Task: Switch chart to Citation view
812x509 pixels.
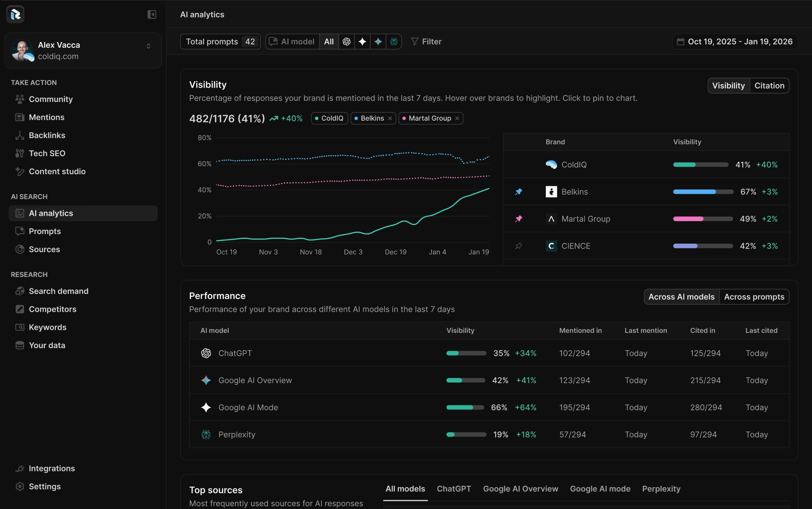Action: pyautogui.click(x=770, y=86)
